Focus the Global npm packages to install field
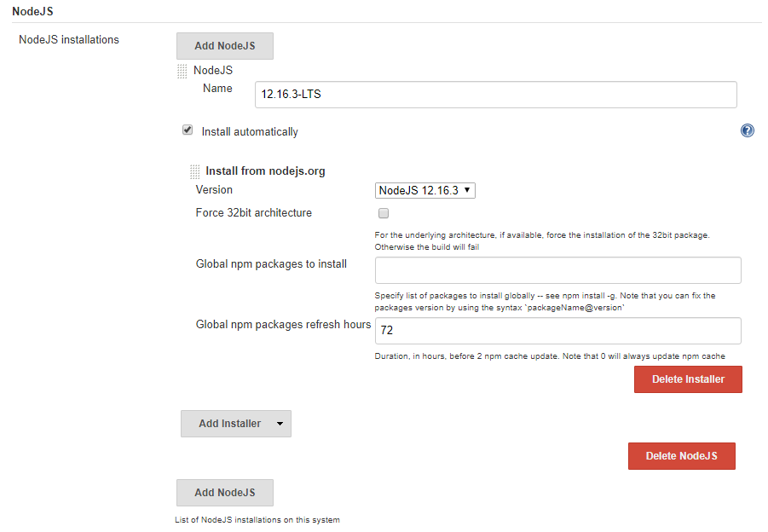The height and width of the screenshot is (532, 768). point(557,270)
